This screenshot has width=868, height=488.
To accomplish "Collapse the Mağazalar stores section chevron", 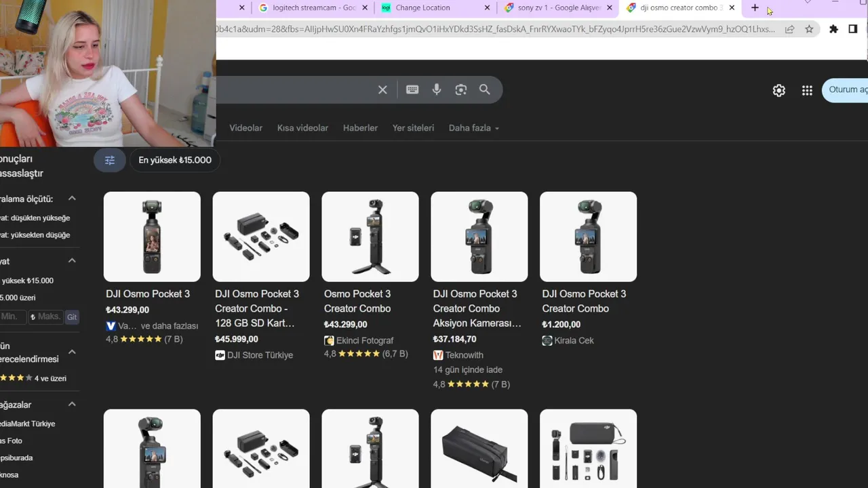I will [72, 404].
